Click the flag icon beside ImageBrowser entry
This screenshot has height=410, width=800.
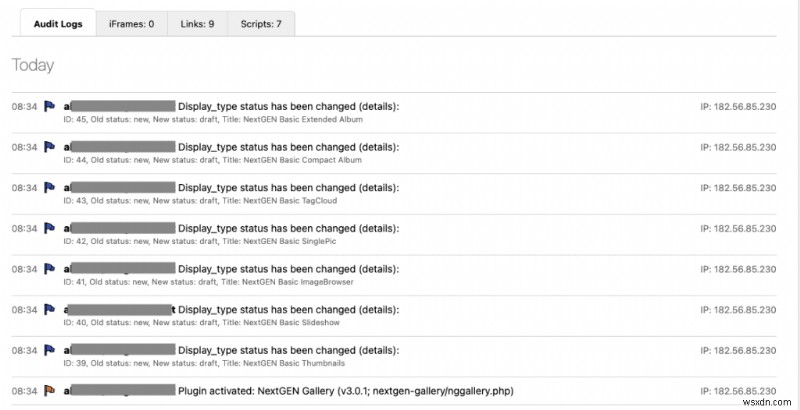click(x=49, y=269)
